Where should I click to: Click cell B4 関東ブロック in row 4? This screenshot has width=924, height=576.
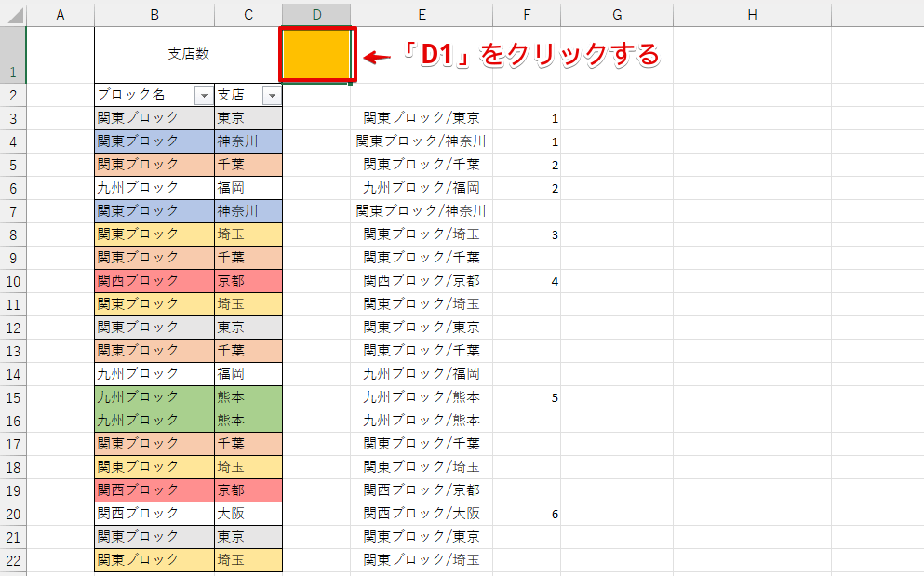pyautogui.click(x=154, y=141)
